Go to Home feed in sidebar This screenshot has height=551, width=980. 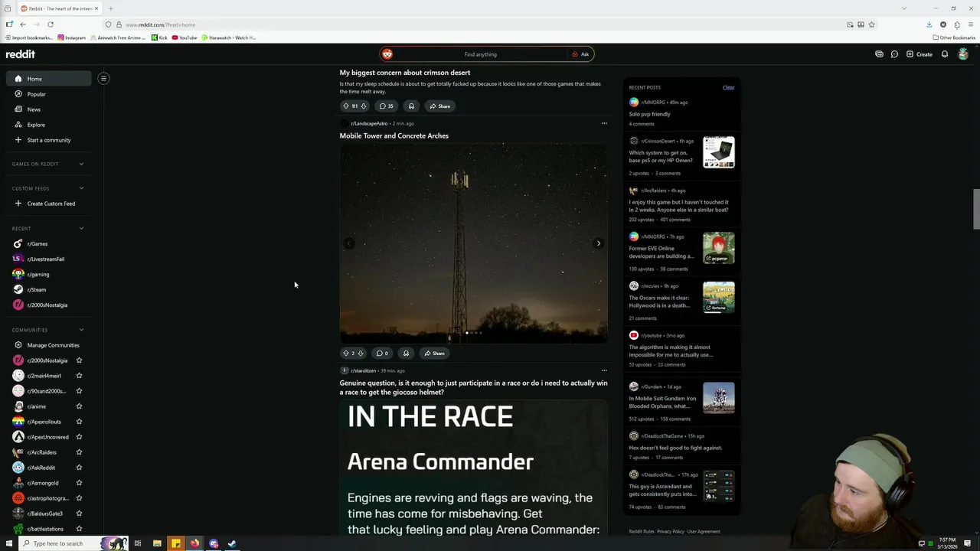49,79
